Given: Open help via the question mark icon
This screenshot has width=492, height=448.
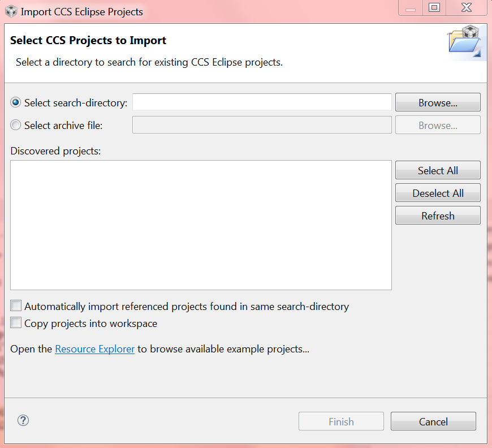Looking at the screenshot, I should click(x=23, y=420).
